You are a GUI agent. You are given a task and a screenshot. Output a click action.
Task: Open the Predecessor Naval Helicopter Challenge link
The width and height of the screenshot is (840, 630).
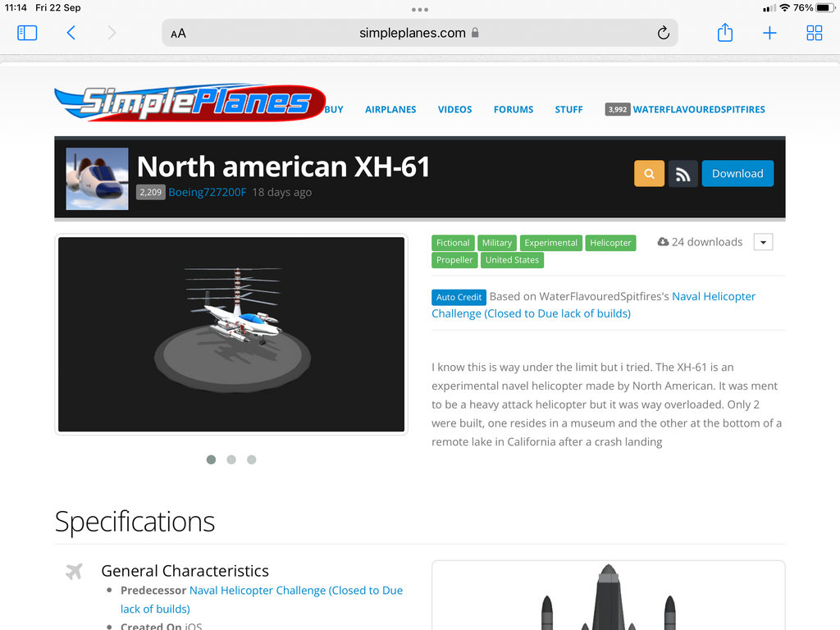(x=262, y=600)
